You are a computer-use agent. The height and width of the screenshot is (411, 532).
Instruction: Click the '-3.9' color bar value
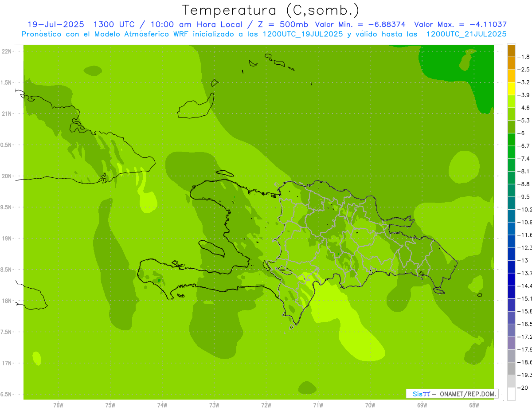524,95
